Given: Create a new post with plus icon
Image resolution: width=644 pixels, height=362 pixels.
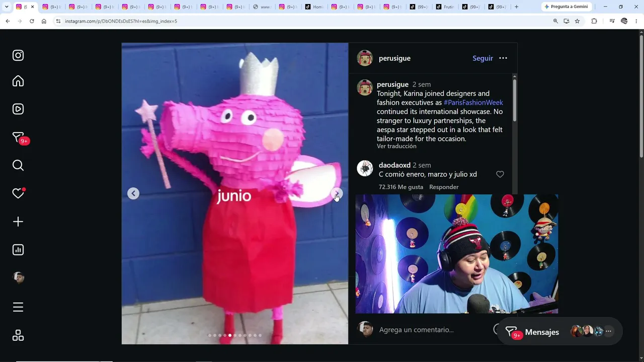Looking at the screenshot, I should click(18, 222).
